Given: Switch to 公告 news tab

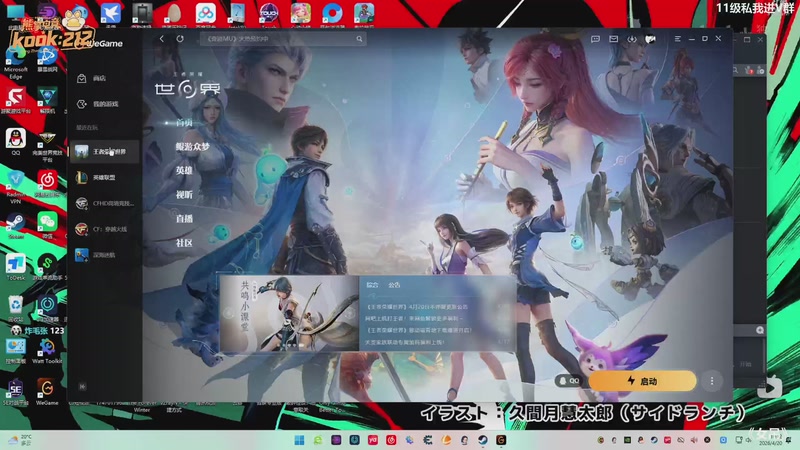Looking at the screenshot, I should 394,285.
